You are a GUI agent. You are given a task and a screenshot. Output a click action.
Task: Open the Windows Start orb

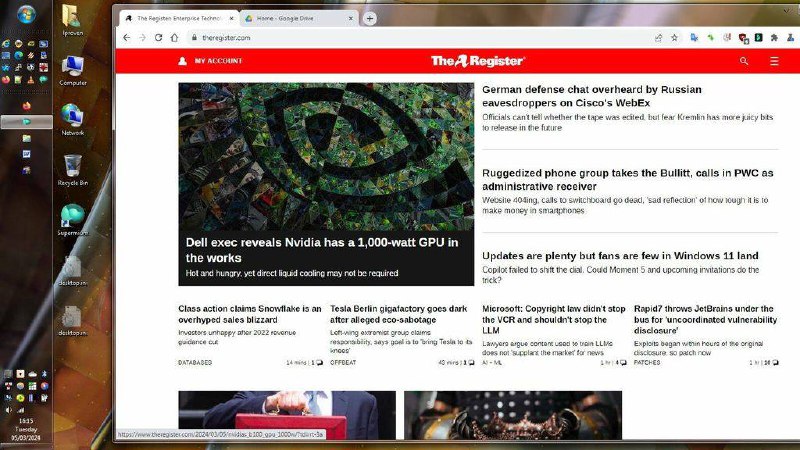pyautogui.click(x=26, y=14)
